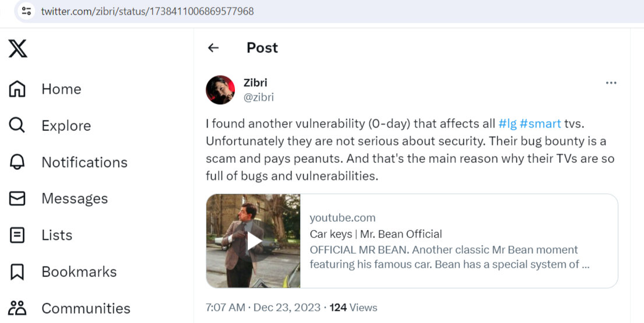Open Zibri's profile picture
Image resolution: width=644 pixels, height=323 pixels.
tap(220, 90)
